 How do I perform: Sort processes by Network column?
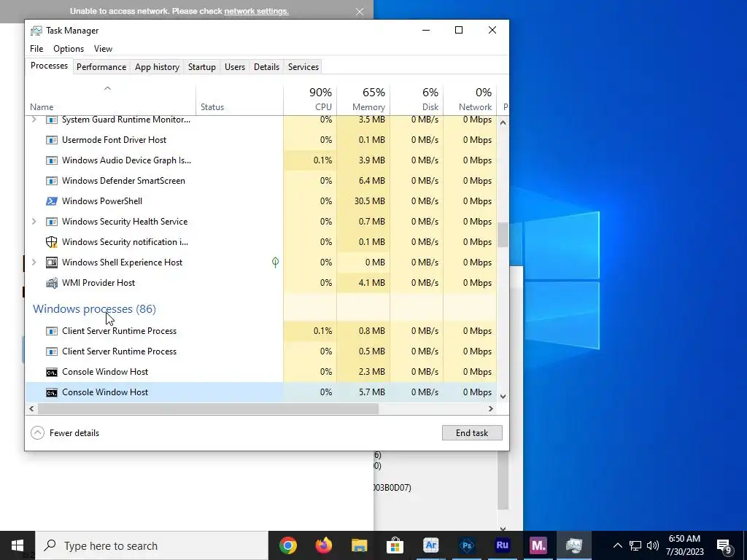pos(471,99)
